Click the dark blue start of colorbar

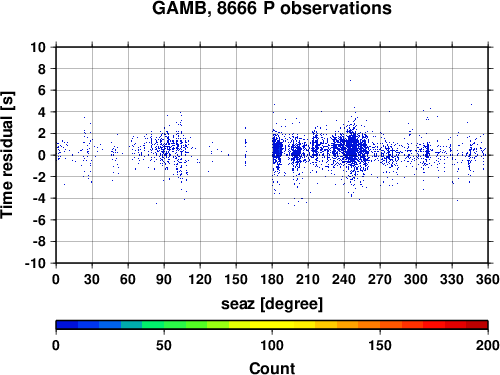[x=67, y=325]
